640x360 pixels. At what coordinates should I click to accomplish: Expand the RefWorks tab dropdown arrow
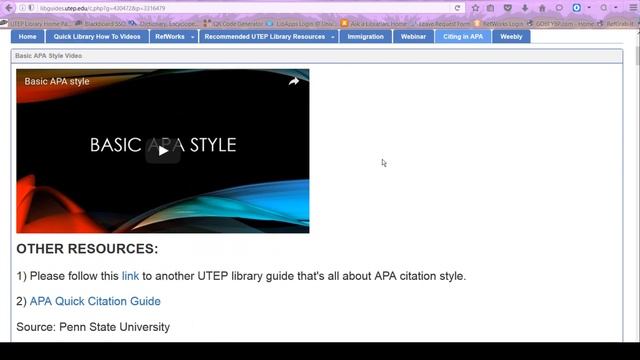point(193,37)
